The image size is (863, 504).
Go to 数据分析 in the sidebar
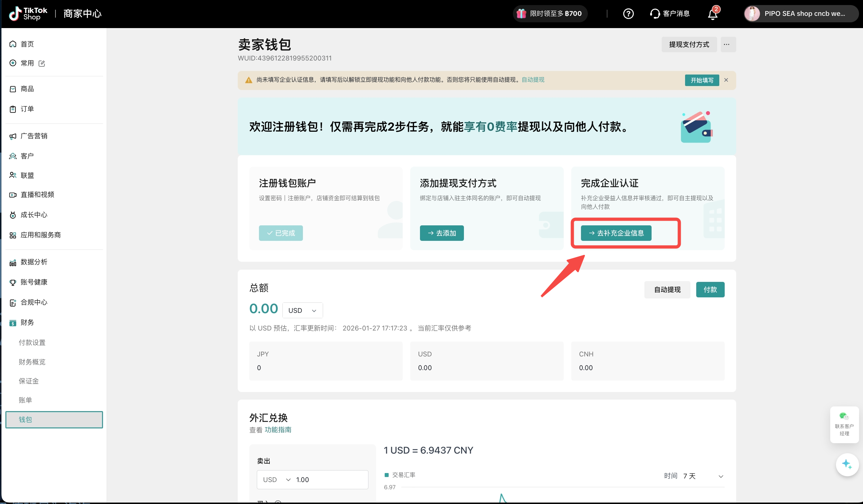tap(34, 262)
